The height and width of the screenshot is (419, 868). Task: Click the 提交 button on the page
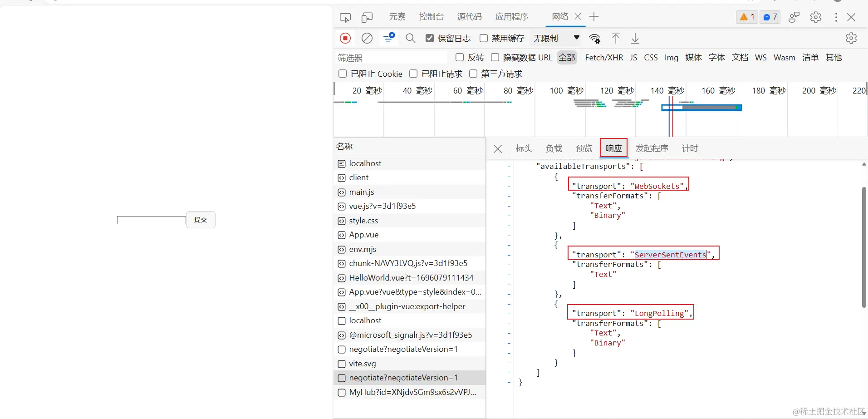click(x=201, y=220)
